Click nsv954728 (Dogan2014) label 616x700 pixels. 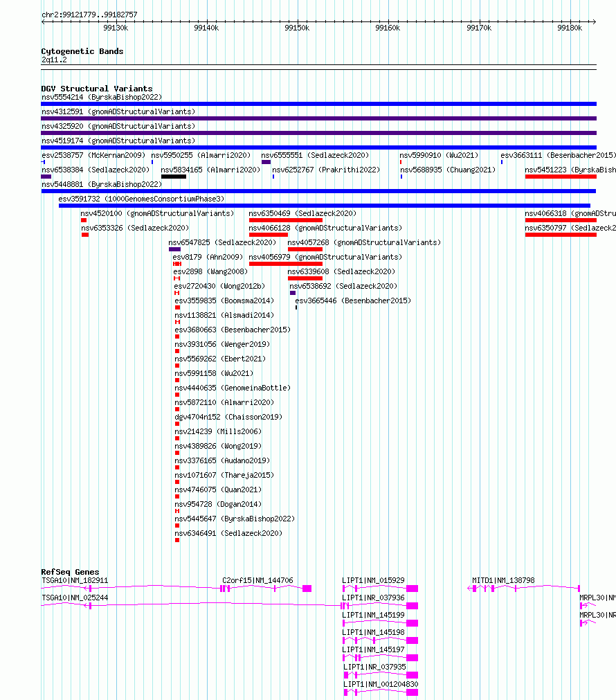coord(218,504)
